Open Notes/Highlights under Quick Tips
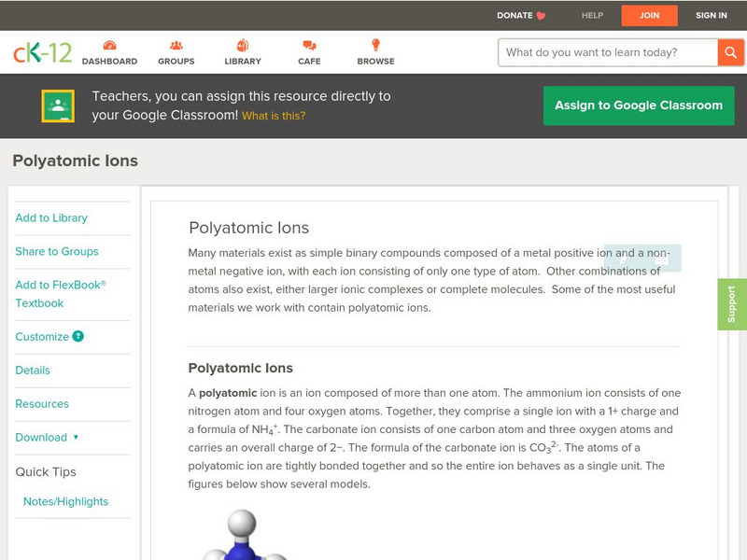 pyautogui.click(x=65, y=501)
